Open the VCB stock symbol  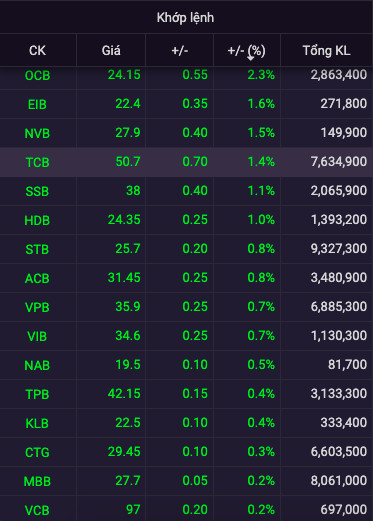(x=37, y=510)
